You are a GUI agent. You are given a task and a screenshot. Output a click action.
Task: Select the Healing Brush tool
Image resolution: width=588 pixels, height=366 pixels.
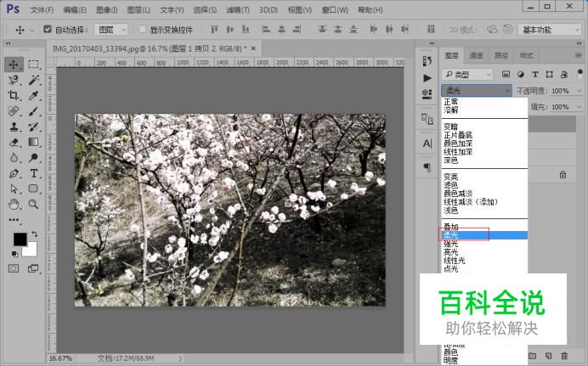point(14,111)
